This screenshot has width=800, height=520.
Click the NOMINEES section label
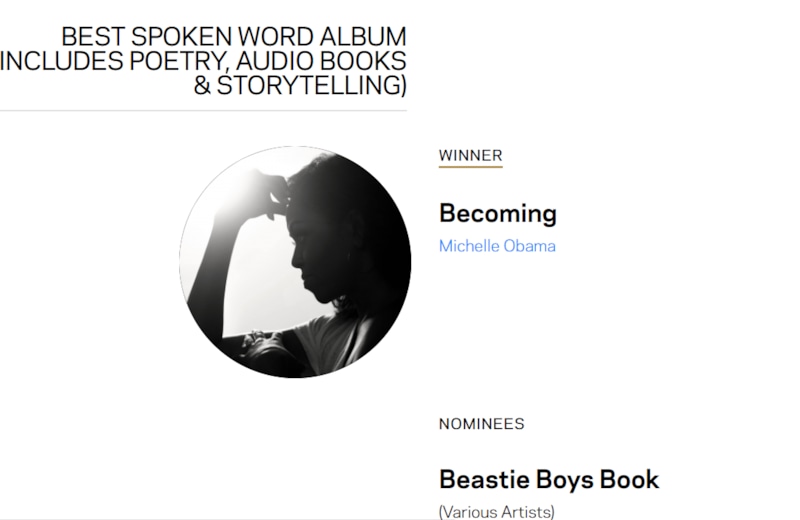[481, 423]
